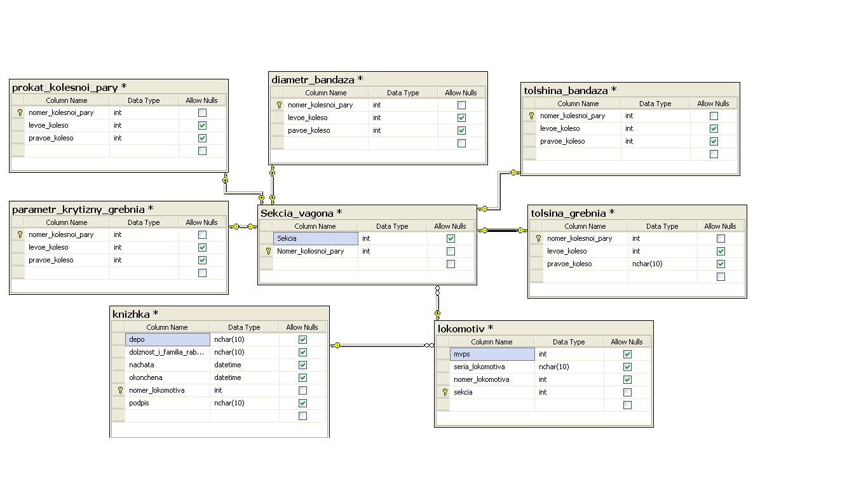Select relationship line between Sekcia_vagona and tolsina_grebnia
868x488 pixels.
point(503,230)
